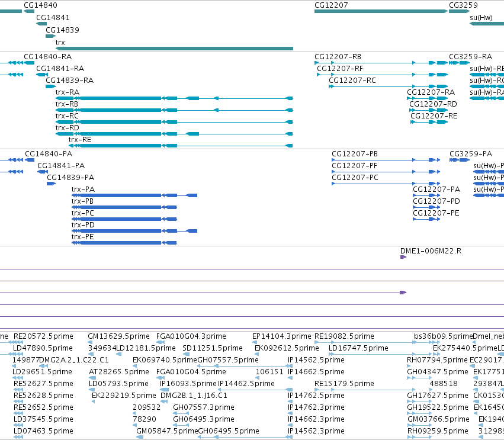Click CG12207-PA protein label
The image size is (504, 440).
click(x=436, y=190)
